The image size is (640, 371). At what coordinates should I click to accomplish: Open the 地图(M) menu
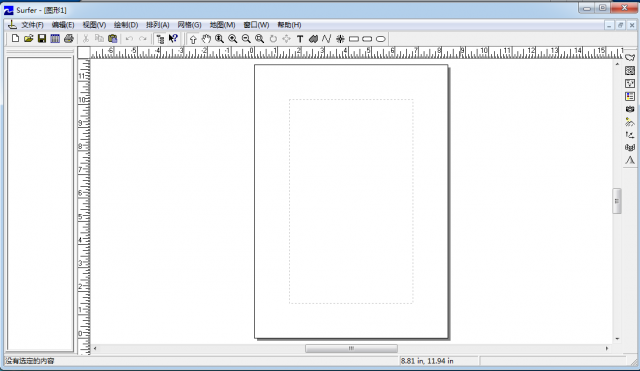point(222,25)
